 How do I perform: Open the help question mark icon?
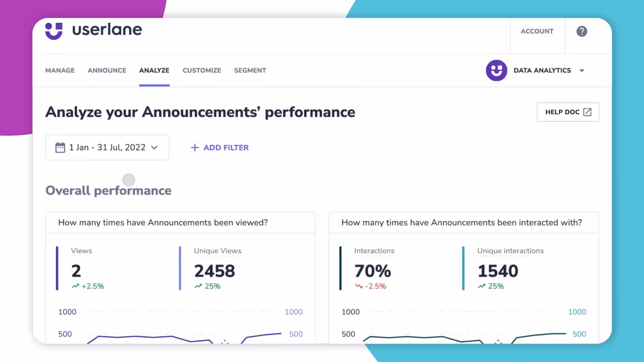[582, 31]
